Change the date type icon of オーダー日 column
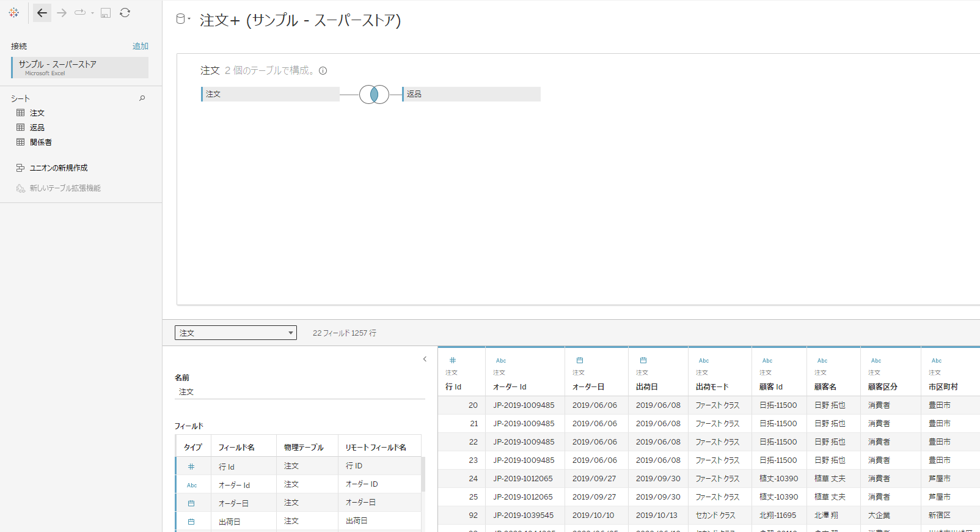The image size is (980, 532). [580, 360]
